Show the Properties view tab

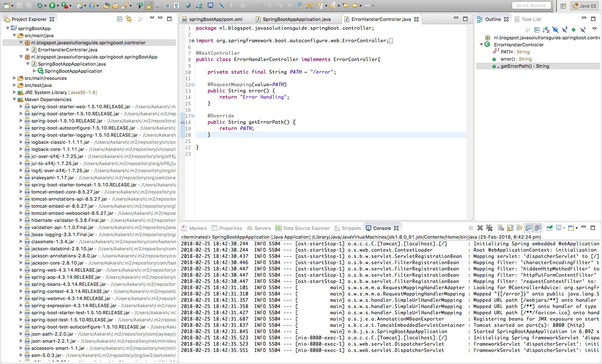coord(227,228)
